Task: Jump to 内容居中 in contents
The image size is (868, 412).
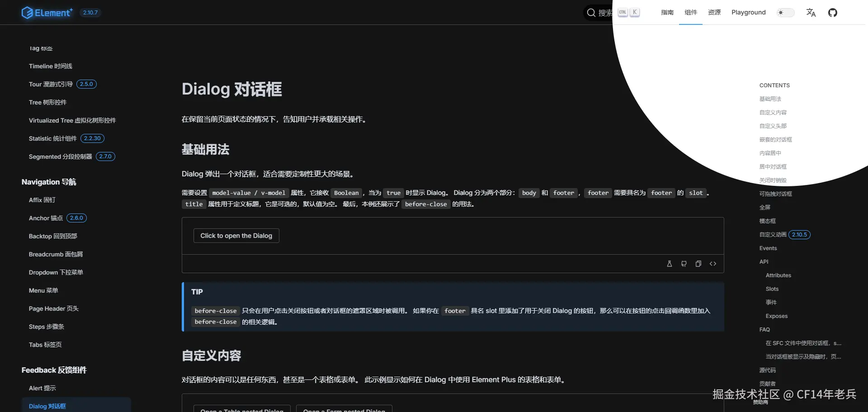Action: 770,153
